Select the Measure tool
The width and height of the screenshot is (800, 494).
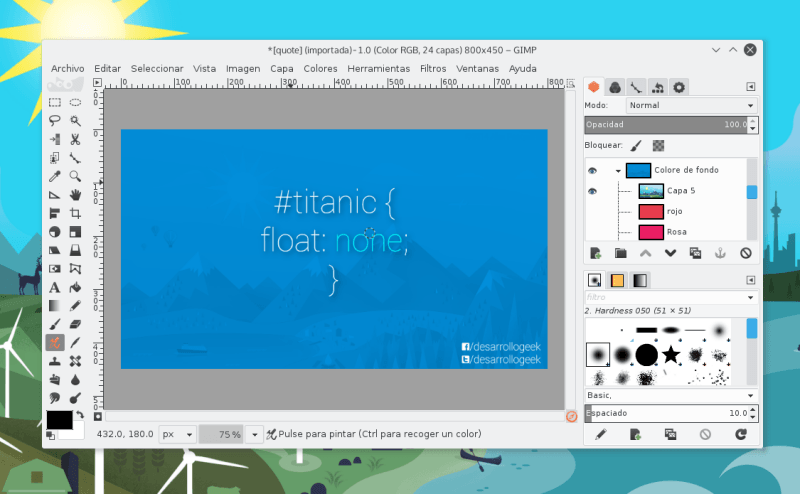(x=55, y=194)
